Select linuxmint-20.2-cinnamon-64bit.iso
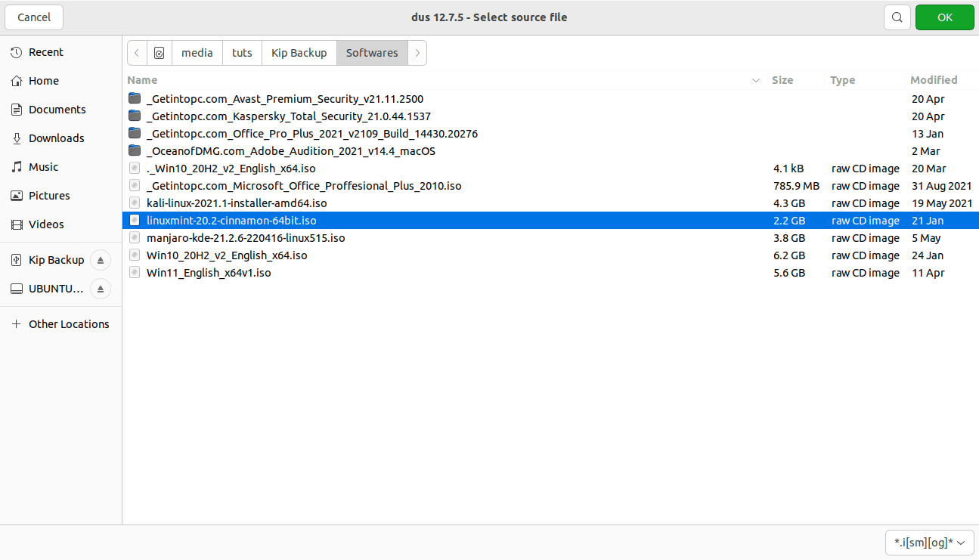979x560 pixels. click(550, 220)
